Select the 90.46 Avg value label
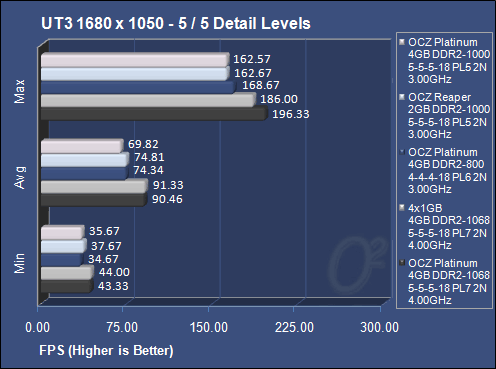Viewport: 496px width, 369px height. 167,199
